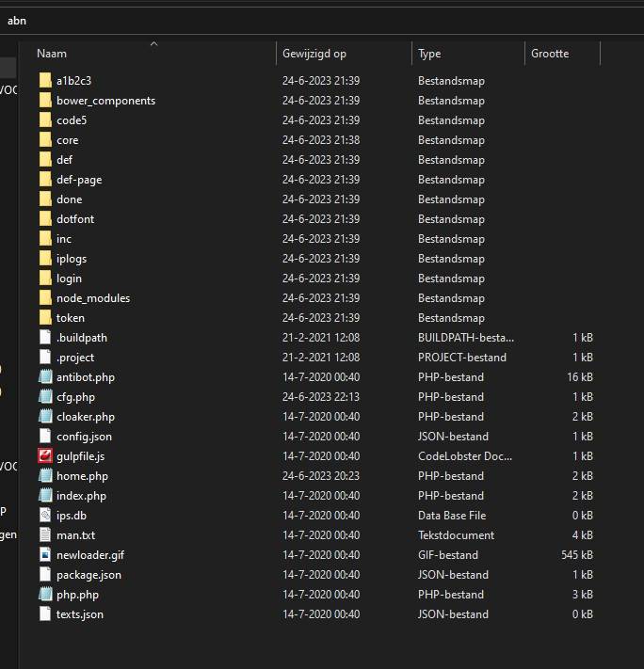Screen dimensions: 644x669
Task: Click the inc folder icon
Action: tap(45, 238)
